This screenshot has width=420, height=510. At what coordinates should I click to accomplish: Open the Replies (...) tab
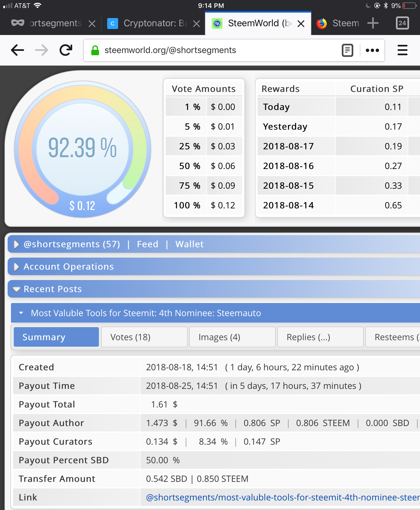pyautogui.click(x=320, y=337)
